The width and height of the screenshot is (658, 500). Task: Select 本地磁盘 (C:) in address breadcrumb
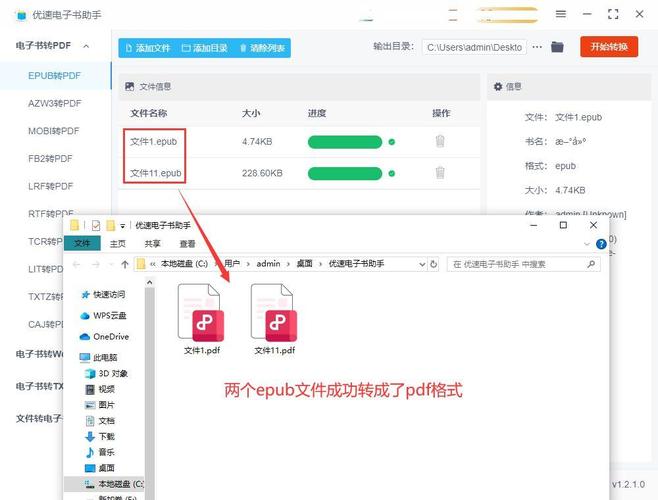pos(184,264)
